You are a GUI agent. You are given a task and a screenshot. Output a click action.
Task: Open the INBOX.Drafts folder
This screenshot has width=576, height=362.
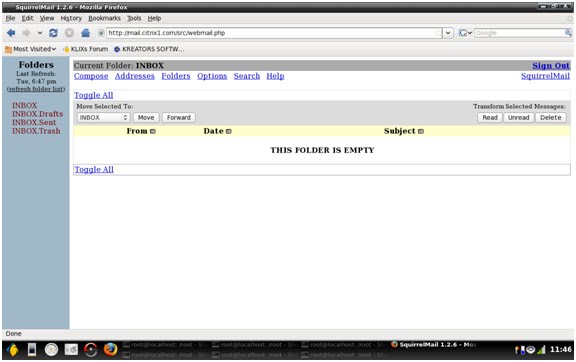pyautogui.click(x=37, y=114)
